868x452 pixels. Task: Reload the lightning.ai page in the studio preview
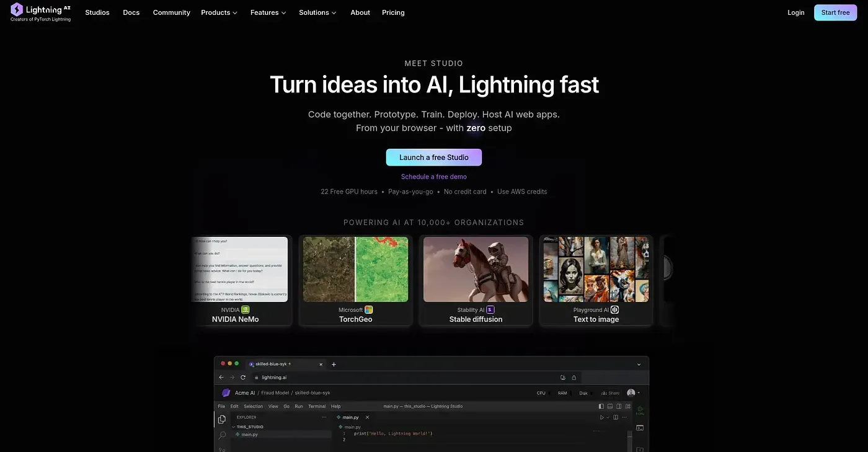242,377
